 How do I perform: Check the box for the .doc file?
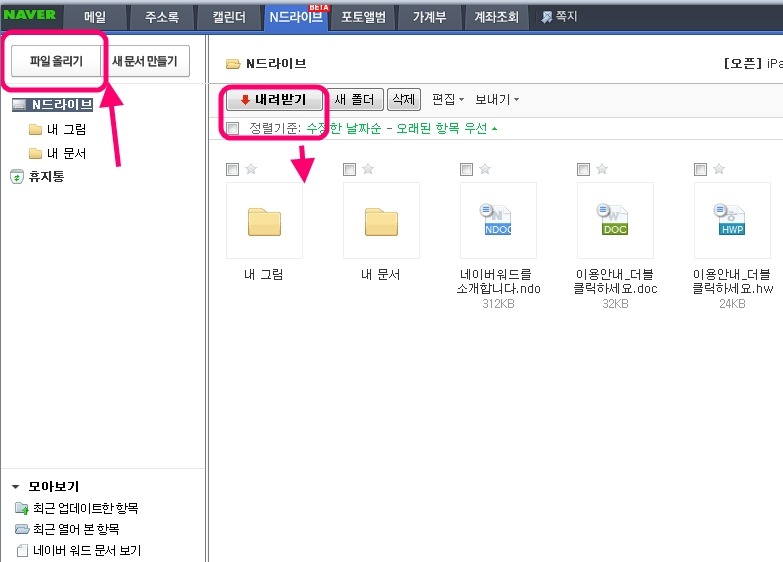pyautogui.click(x=583, y=169)
